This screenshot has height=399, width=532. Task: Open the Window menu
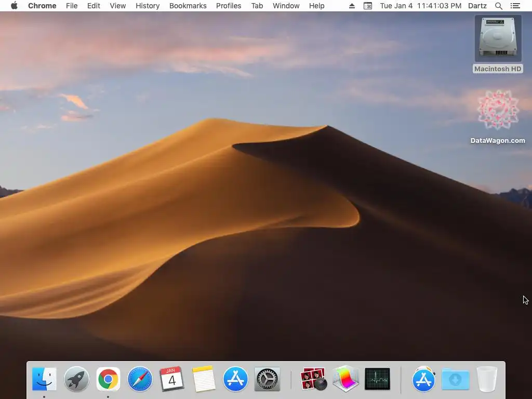pyautogui.click(x=286, y=6)
